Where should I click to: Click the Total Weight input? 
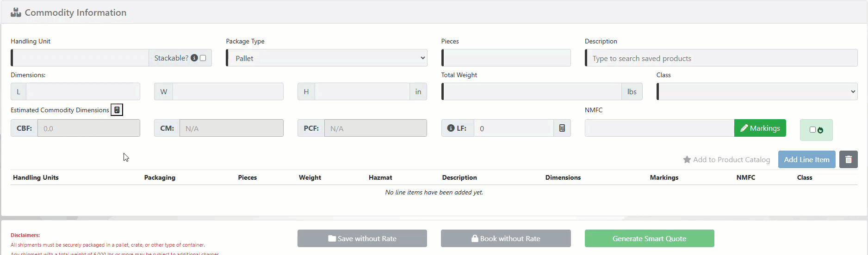pyautogui.click(x=532, y=91)
